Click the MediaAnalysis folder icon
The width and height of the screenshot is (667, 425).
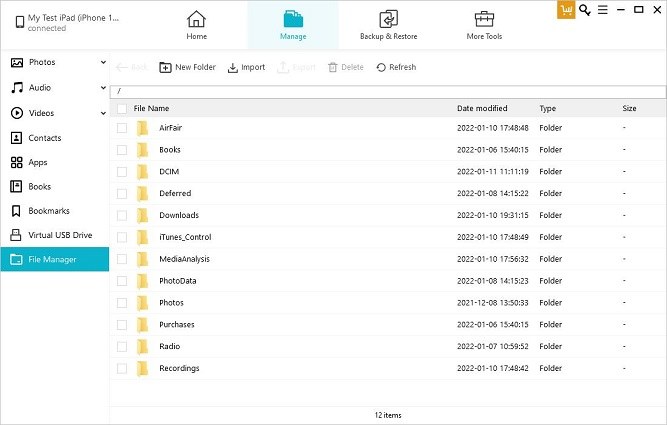[143, 259]
